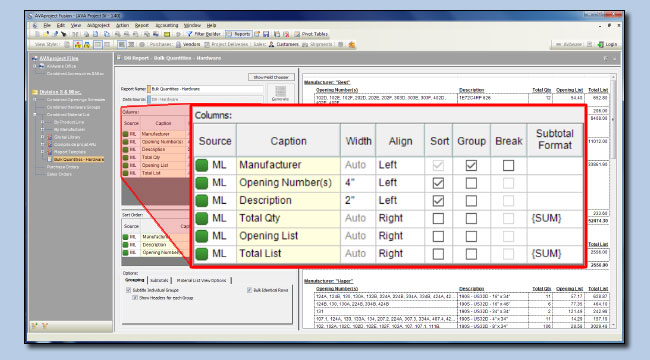Click the Division 8 & Misc. header link

click(60, 92)
